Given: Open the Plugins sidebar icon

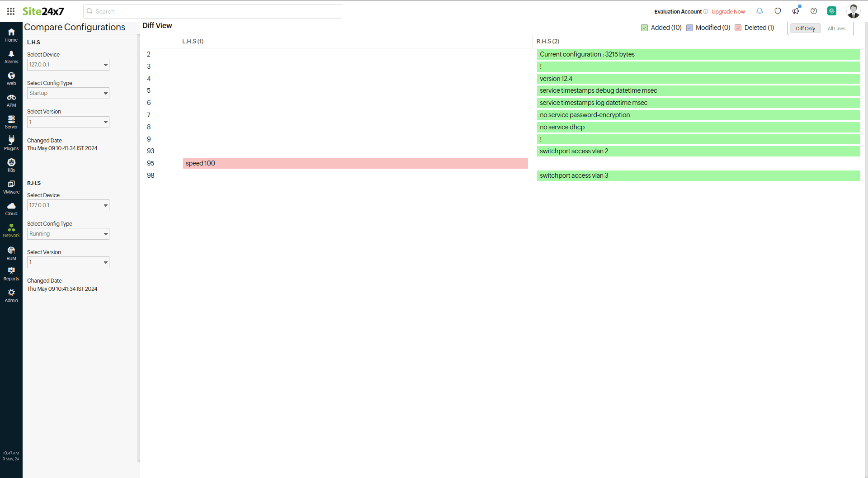Looking at the screenshot, I should coord(11,143).
